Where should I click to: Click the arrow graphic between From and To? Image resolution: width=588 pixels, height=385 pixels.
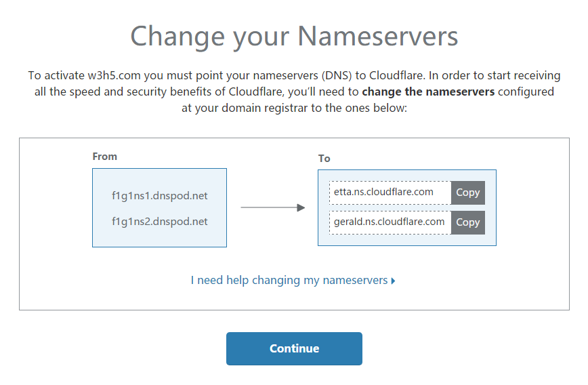pyautogui.click(x=273, y=207)
